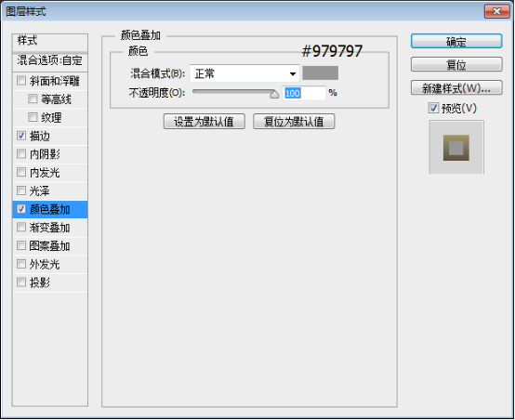Select the 斜面和浮雕 label

[55, 81]
